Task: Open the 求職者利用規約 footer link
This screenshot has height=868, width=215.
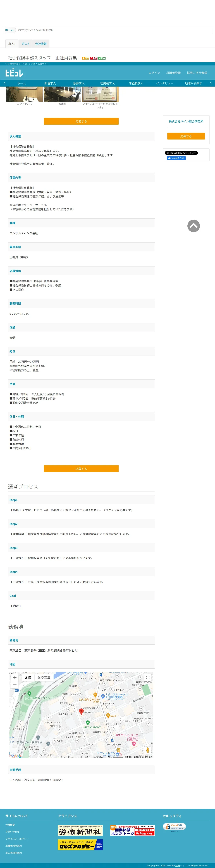Action: [13, 846]
